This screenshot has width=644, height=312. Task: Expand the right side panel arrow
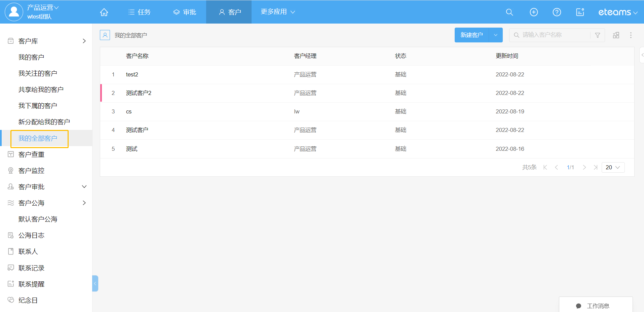pyautogui.click(x=642, y=55)
